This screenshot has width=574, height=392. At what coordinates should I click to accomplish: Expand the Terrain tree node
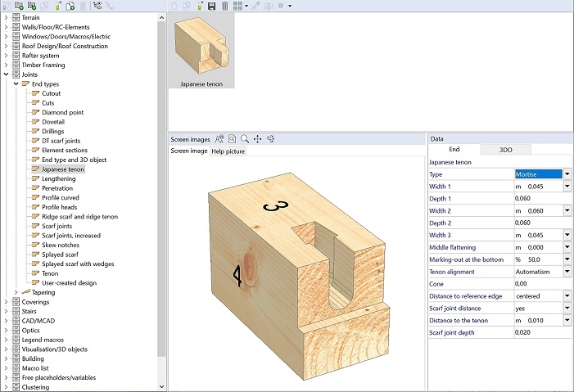pos(6,17)
